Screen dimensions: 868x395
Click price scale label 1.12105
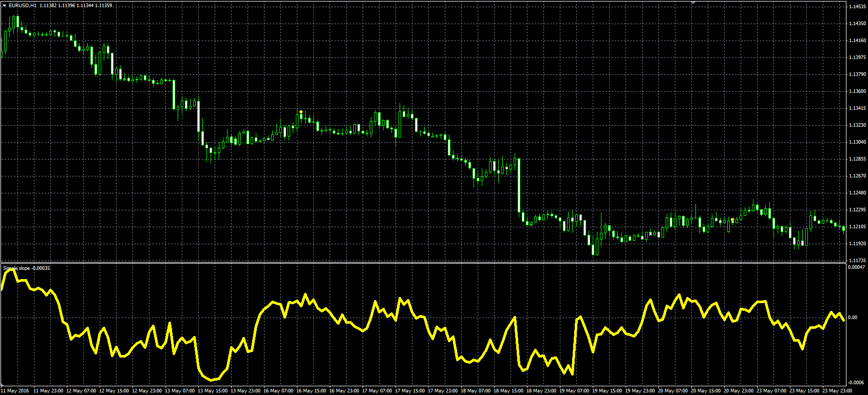tap(858, 227)
